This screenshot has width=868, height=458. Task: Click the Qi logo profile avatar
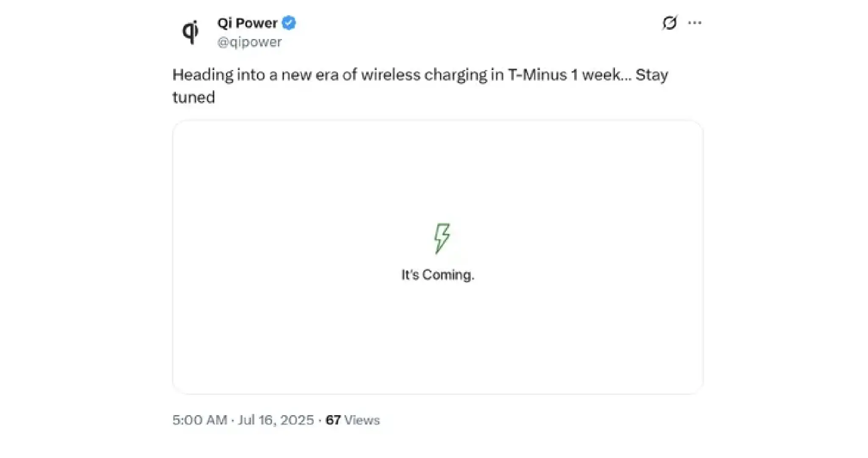click(190, 32)
